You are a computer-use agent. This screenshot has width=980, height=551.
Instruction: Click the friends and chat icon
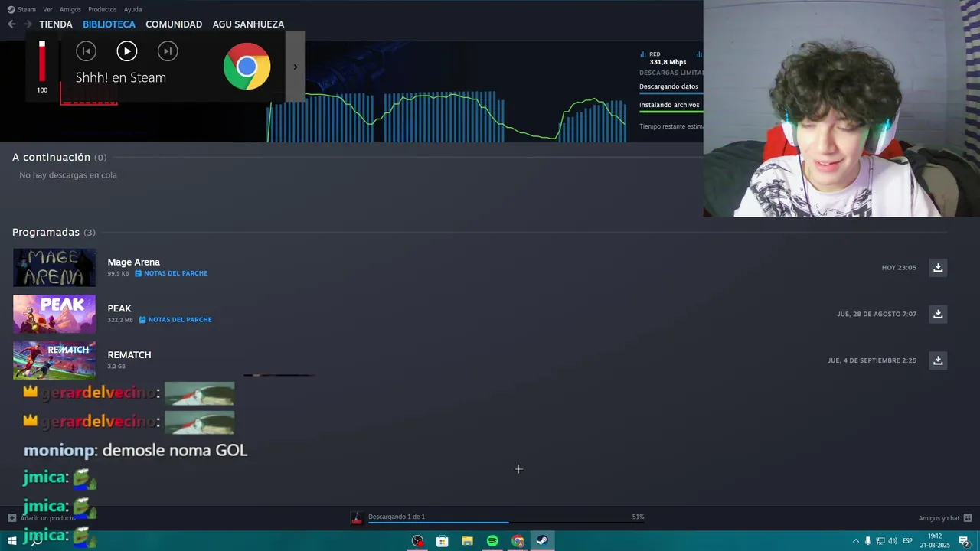pyautogui.click(x=968, y=518)
